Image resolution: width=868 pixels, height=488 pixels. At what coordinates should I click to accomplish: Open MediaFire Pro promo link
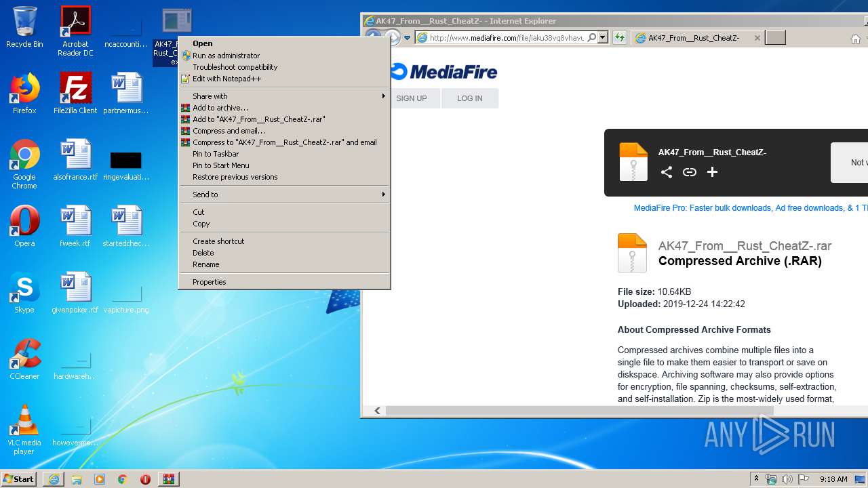pos(751,208)
